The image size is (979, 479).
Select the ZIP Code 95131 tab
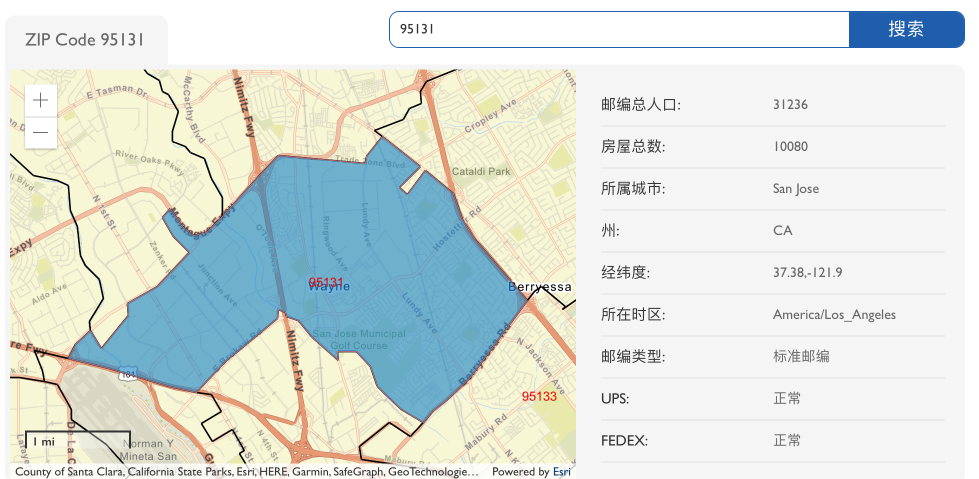(x=86, y=40)
